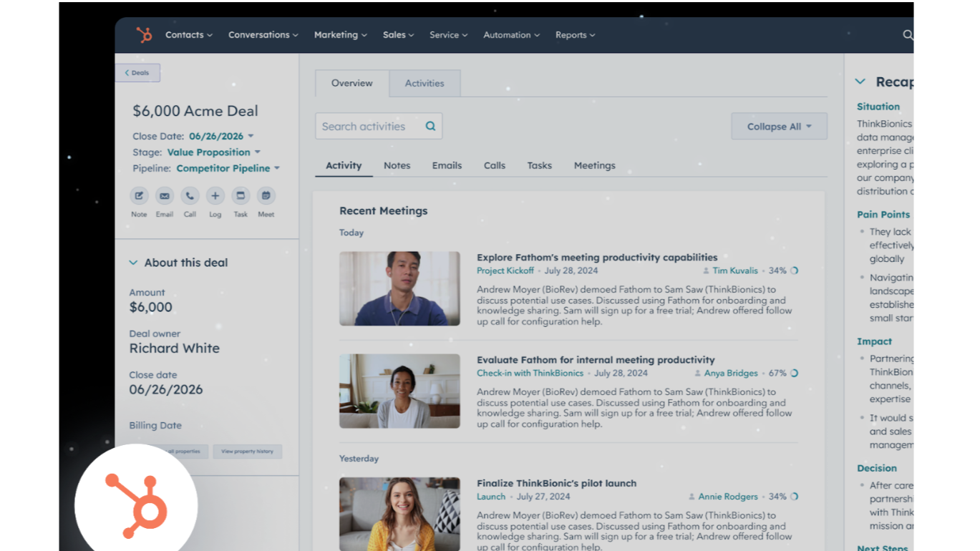This screenshot has width=980, height=551.
Task: Start a Call from the deal record
Action: tap(189, 195)
